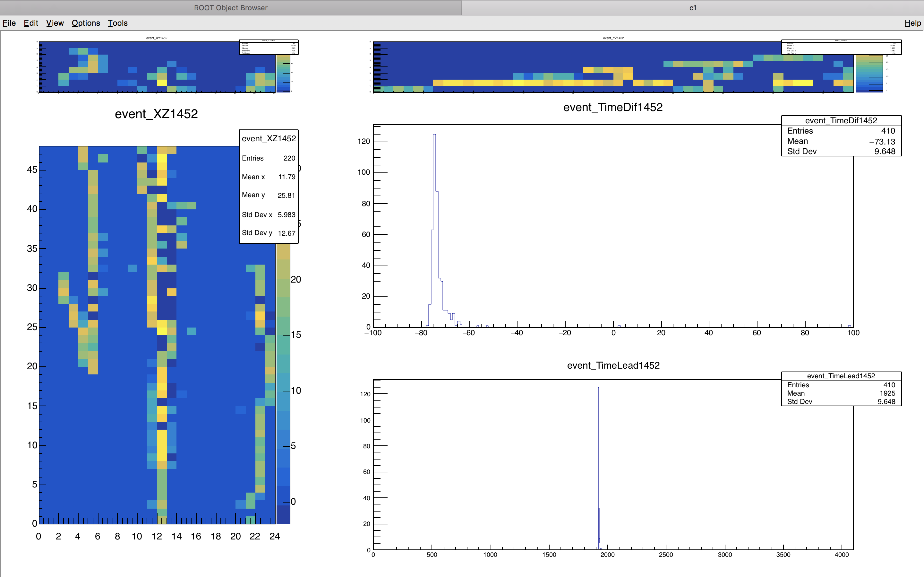Click Mean -73.13 in TimeDif stats
Viewport: 924px width, 578px height.
841,141
